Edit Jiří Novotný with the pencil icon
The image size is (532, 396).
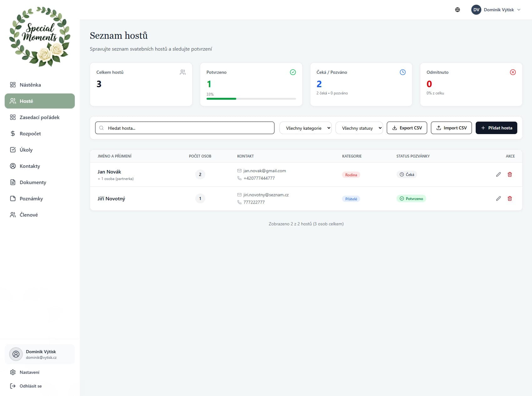(498, 198)
